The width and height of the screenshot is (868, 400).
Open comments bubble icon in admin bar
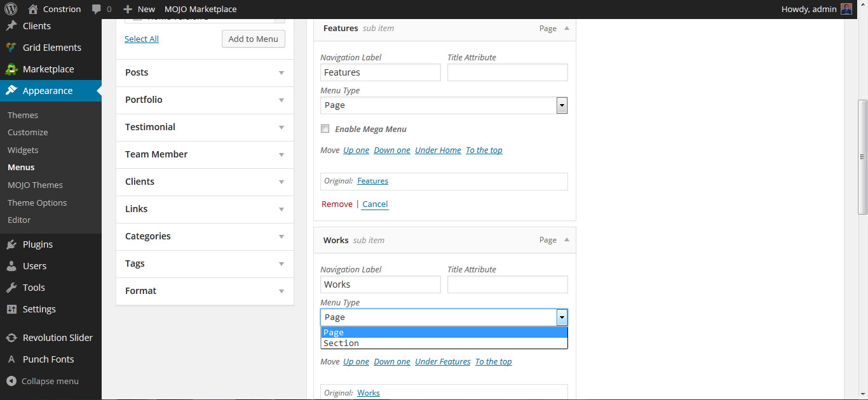click(97, 9)
